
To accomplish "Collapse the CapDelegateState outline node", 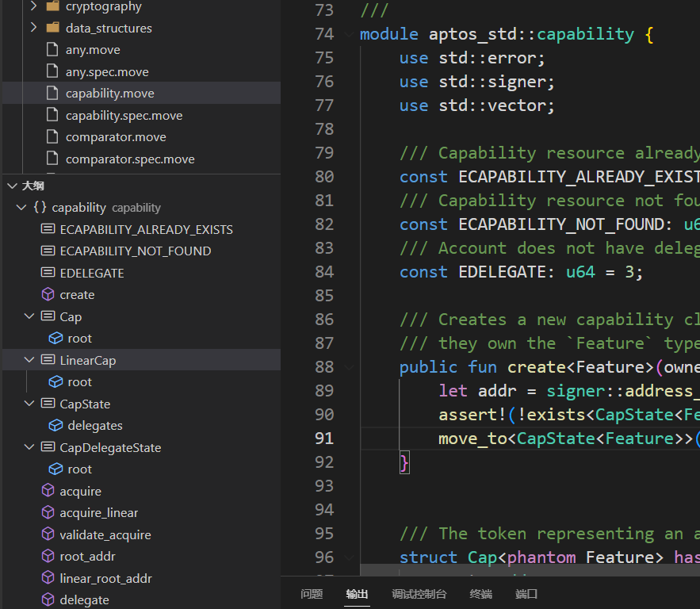I will (x=30, y=448).
